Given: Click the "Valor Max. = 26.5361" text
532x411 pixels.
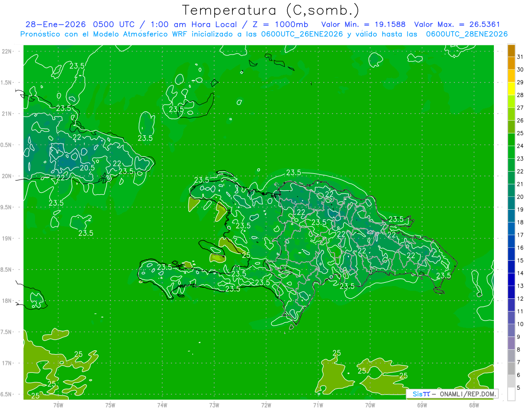Looking at the screenshot, I should coord(457,24).
